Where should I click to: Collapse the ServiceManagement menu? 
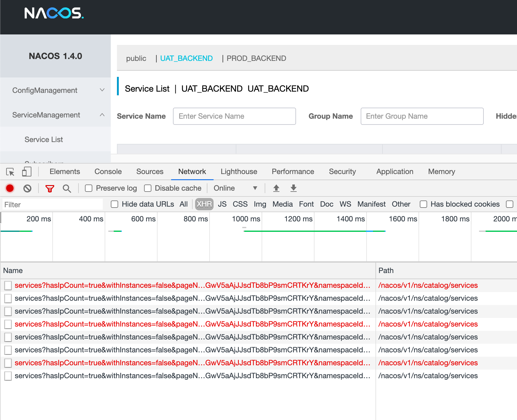click(55, 115)
